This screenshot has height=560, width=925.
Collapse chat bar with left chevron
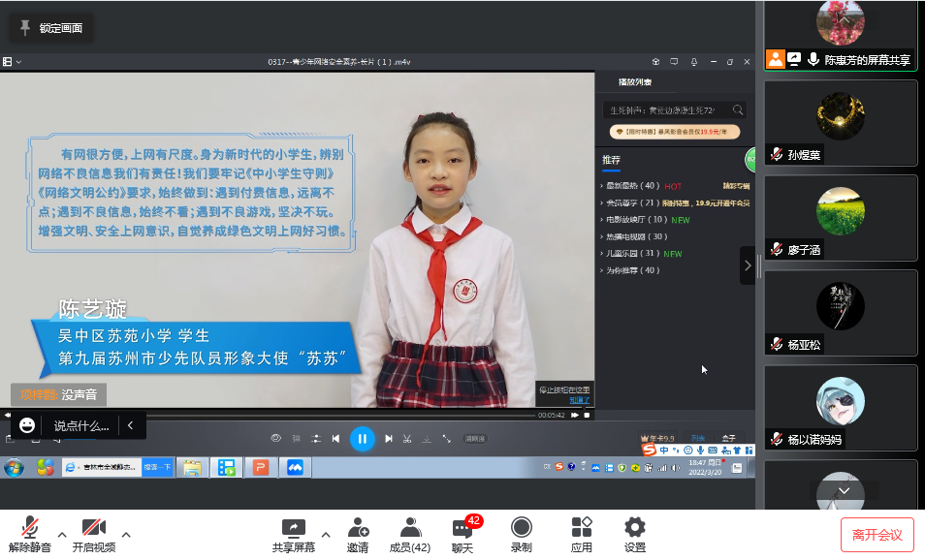click(x=130, y=425)
